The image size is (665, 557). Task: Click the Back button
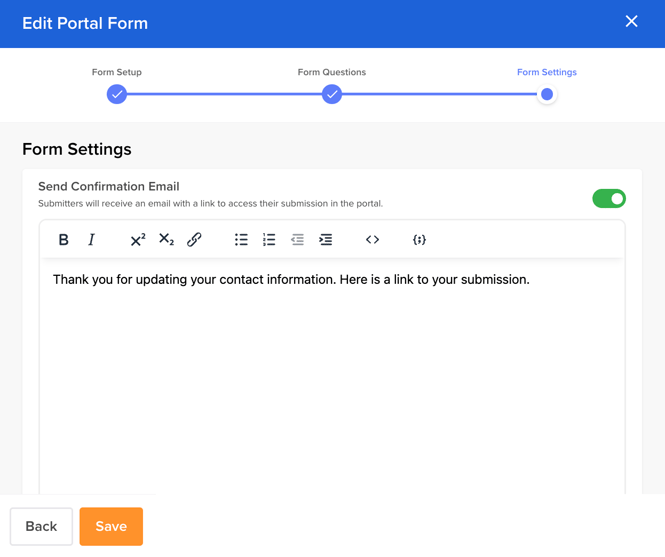tap(41, 526)
